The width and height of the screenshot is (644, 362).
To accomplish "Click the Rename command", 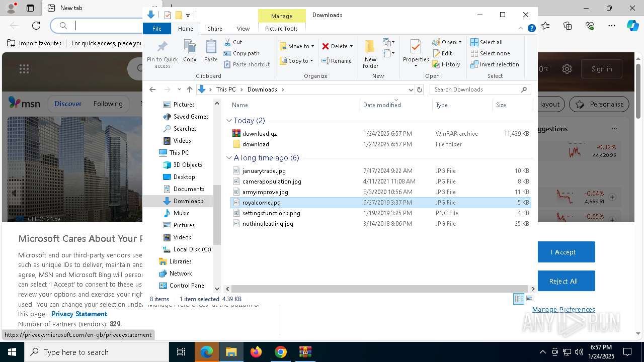I will pos(337,61).
